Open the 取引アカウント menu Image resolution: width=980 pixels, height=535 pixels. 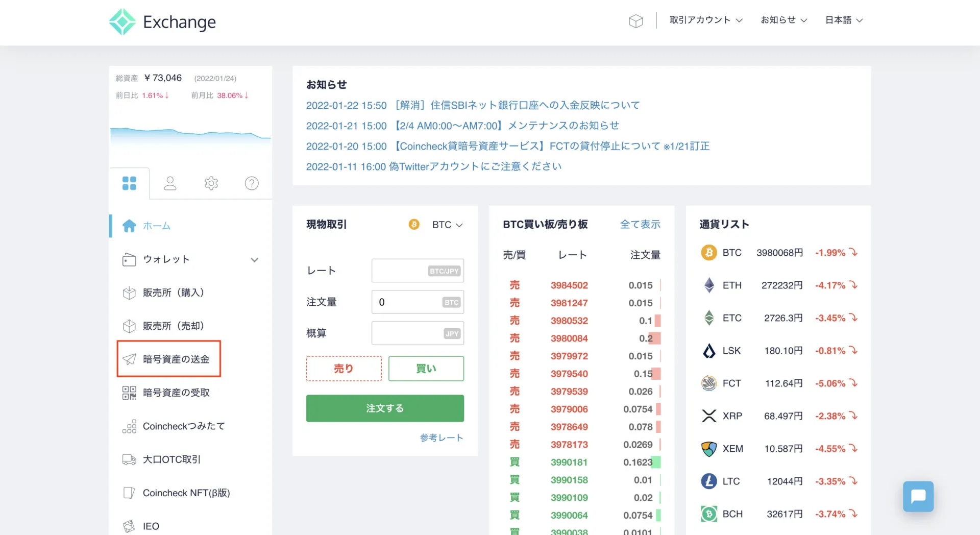[x=705, y=20]
